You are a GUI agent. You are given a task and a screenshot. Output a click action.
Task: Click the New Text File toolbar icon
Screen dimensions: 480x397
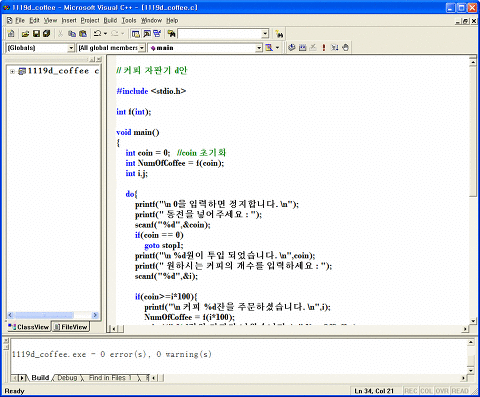11,34
